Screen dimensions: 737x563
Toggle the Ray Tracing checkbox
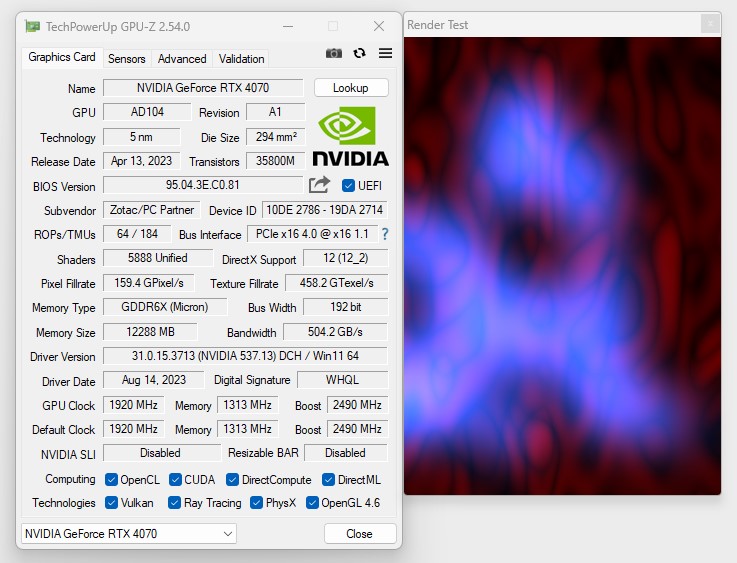[x=174, y=502]
